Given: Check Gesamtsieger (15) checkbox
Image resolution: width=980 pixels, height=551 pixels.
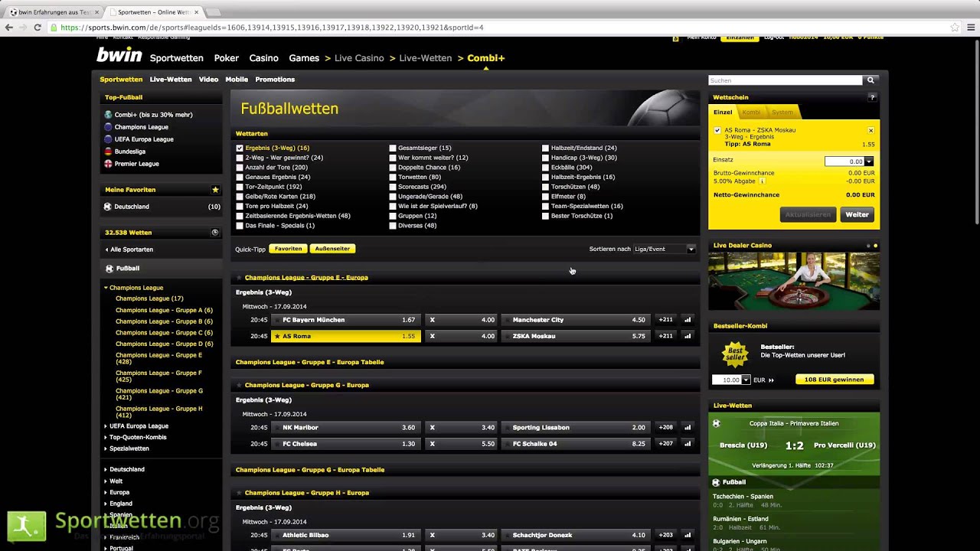Looking at the screenshot, I should 393,148.
